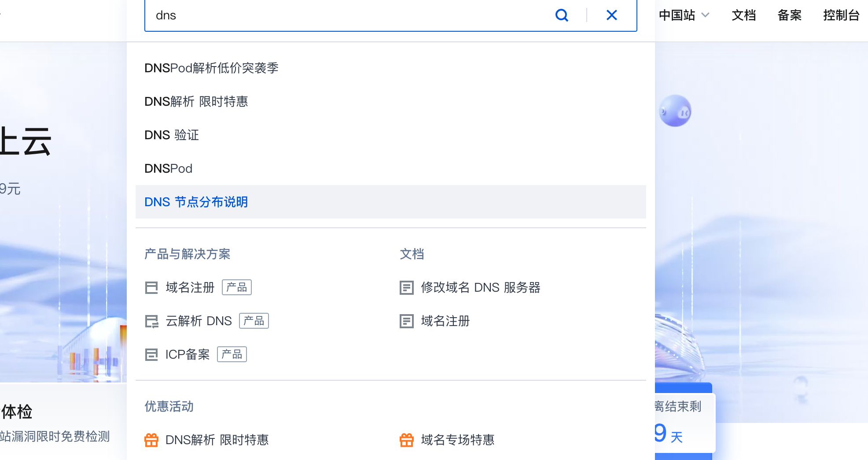This screenshot has height=460, width=868.
Task: Click the 产品 tag next to 云解析 DNS
Action: pyautogui.click(x=254, y=321)
